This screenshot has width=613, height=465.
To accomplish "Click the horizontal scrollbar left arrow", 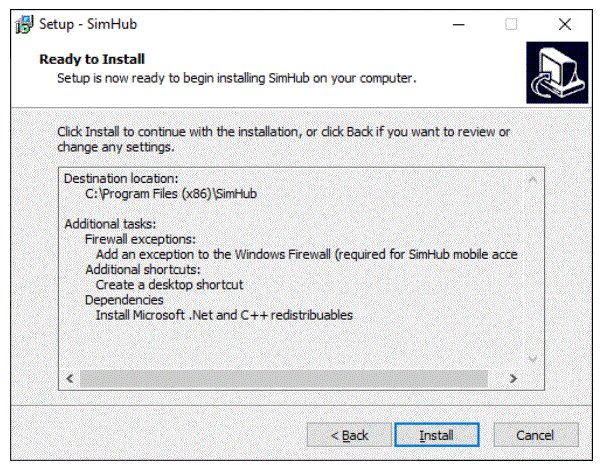I will tap(70, 379).
